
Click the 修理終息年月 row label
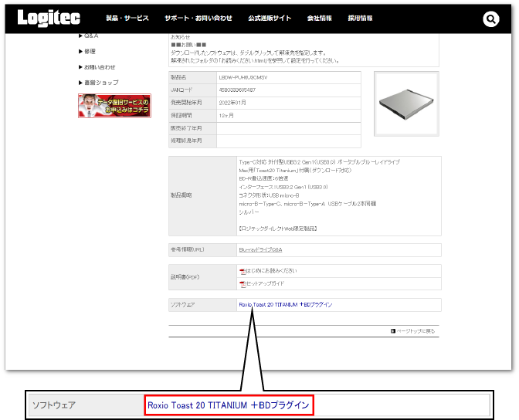186,141
